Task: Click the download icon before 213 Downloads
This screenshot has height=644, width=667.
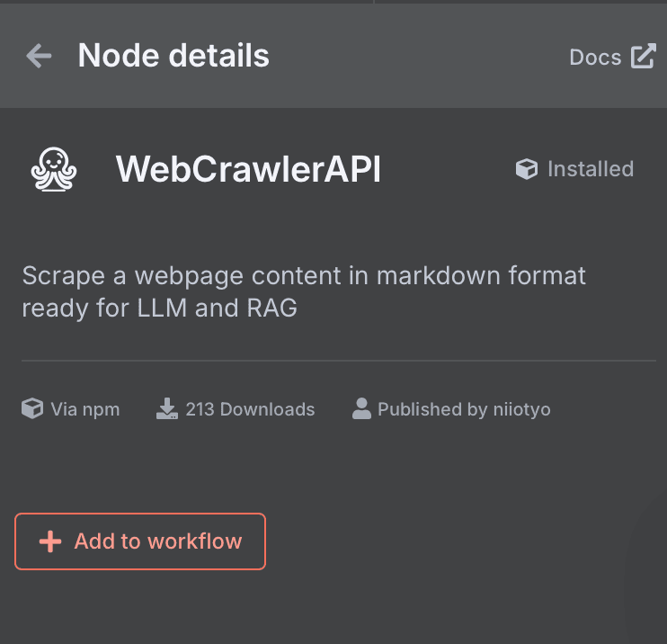Action: pos(167,409)
